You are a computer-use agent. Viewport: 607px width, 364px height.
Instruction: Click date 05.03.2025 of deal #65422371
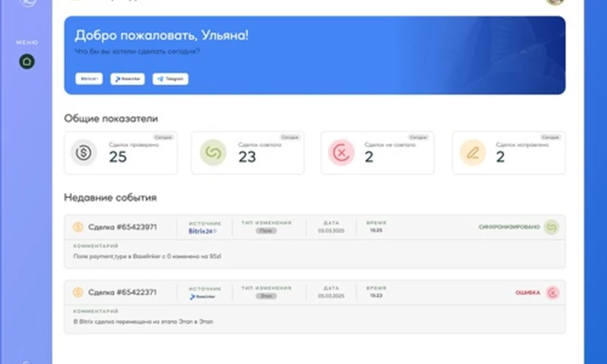point(331,296)
